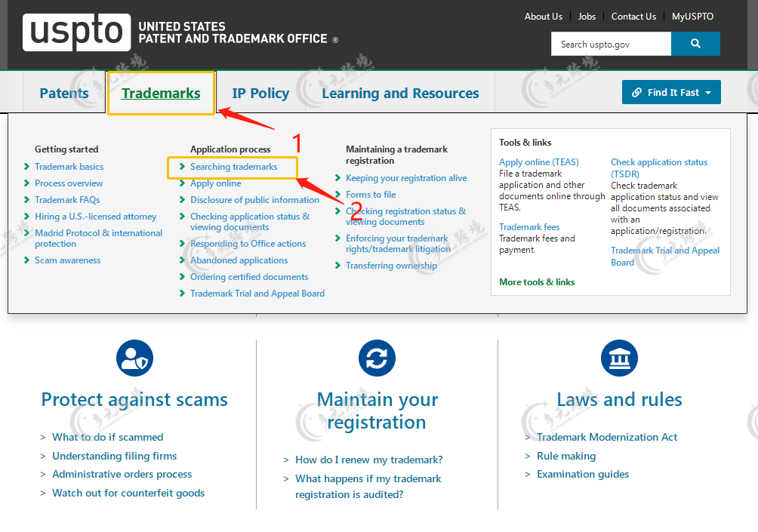Open Responding to Office actions link

click(248, 244)
